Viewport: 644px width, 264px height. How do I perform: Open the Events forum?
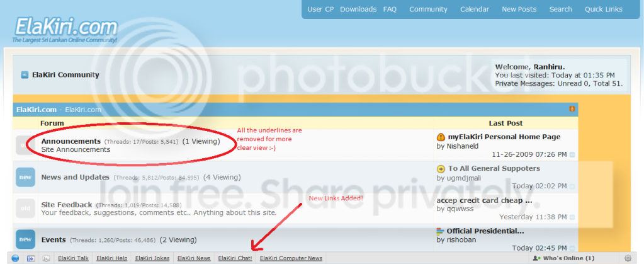tap(54, 239)
